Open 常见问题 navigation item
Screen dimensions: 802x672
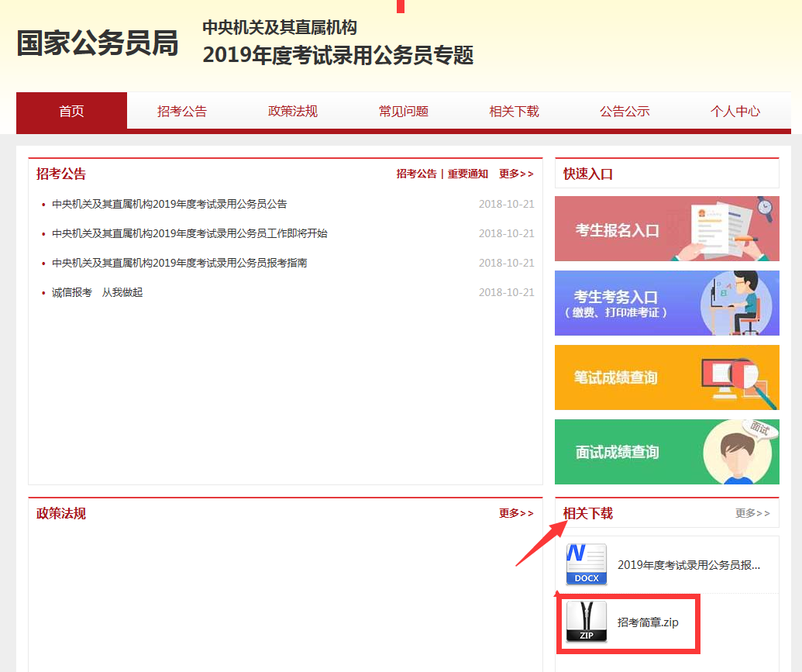point(404,111)
